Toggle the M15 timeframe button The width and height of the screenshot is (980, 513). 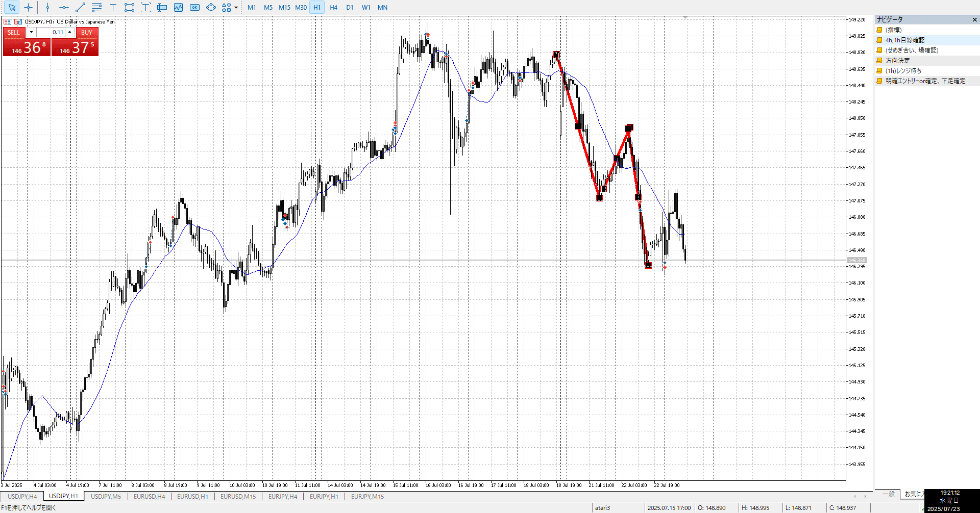284,8
